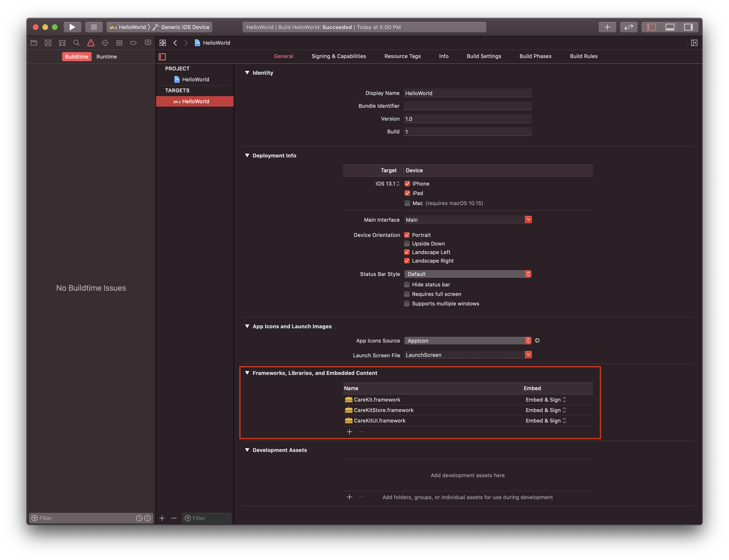The width and height of the screenshot is (729, 560).
Task: Add a new target with the plus
Action: tap(162, 518)
